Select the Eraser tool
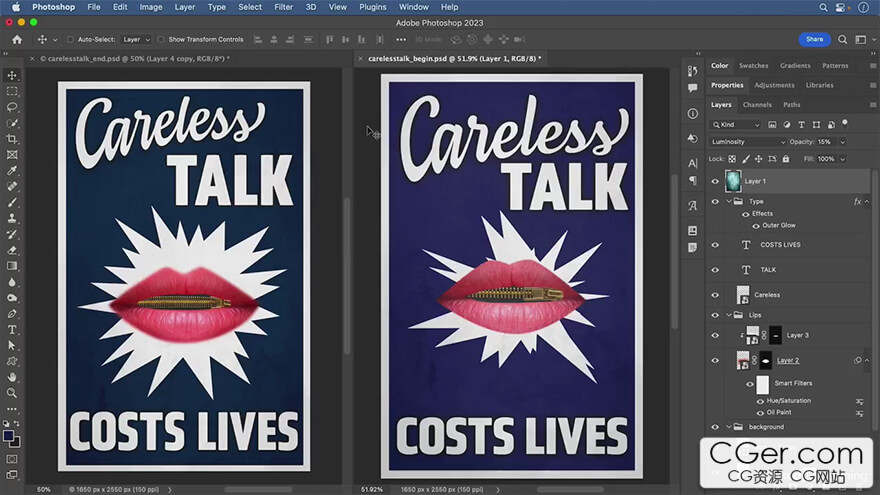 coord(12,250)
